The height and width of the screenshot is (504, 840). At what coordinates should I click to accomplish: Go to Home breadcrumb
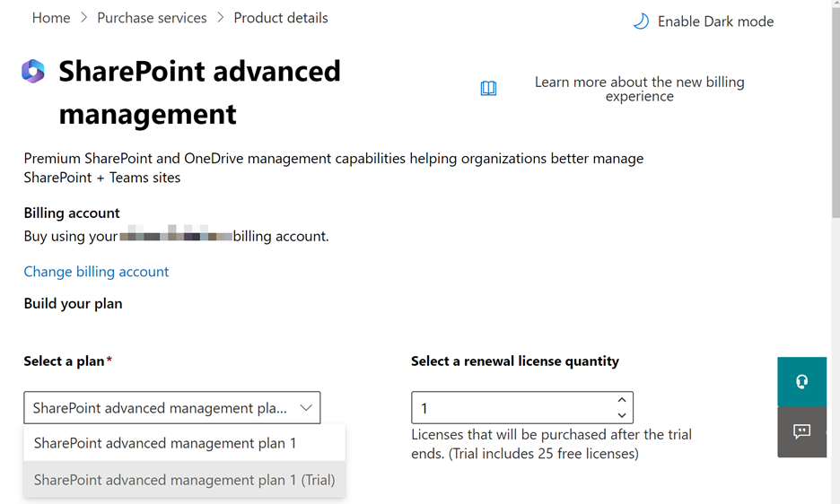(x=51, y=18)
